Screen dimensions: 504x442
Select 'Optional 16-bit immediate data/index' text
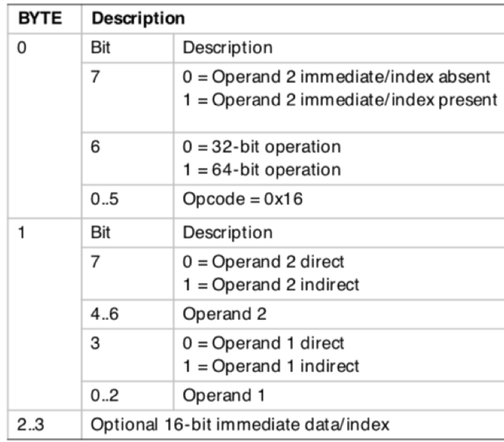pos(240,425)
